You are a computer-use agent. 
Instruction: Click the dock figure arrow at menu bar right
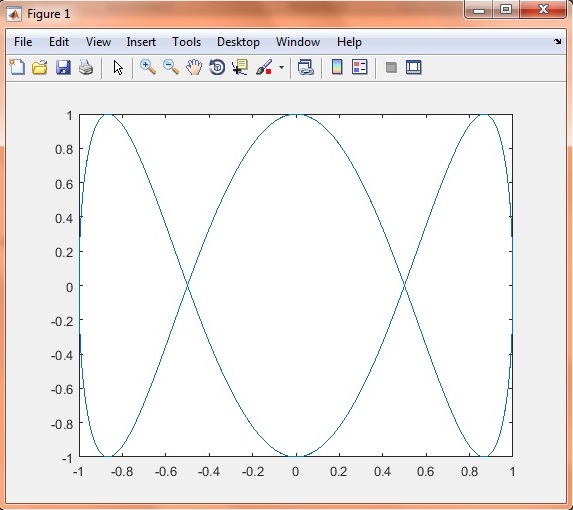pyautogui.click(x=558, y=42)
